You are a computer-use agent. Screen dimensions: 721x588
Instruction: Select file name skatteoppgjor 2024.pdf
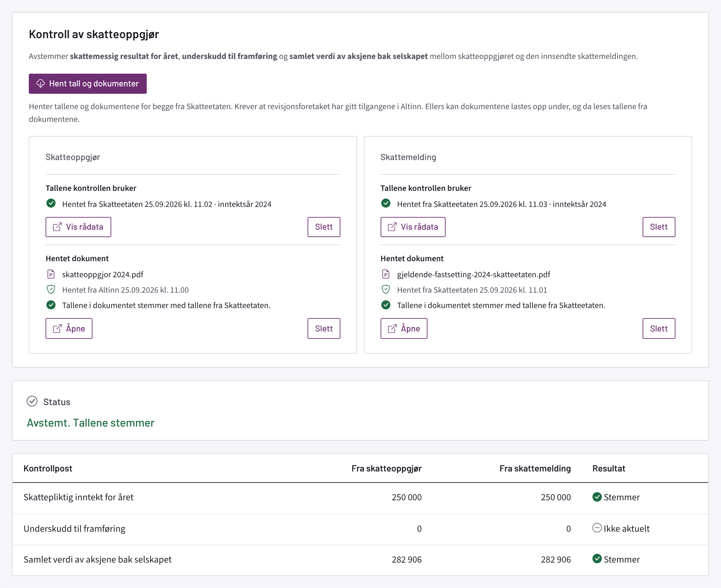coord(103,274)
